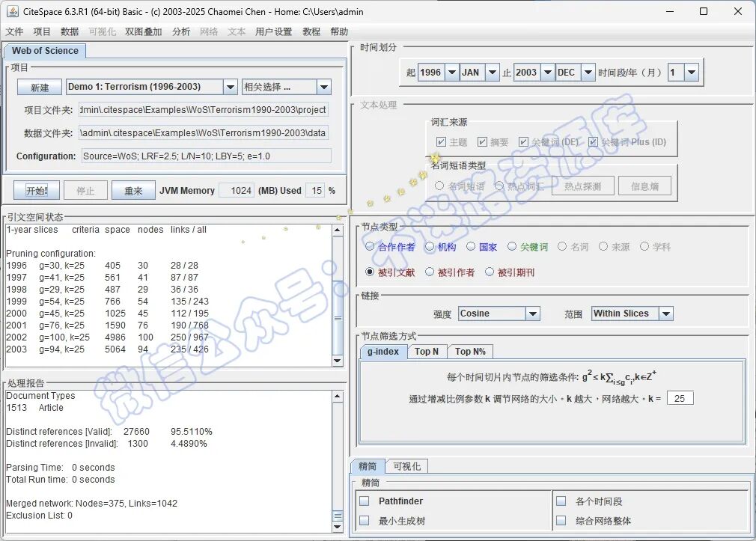Viewport: 756px width, 541px height.
Task: Select the 名词短语 radio button
Action: (439, 186)
